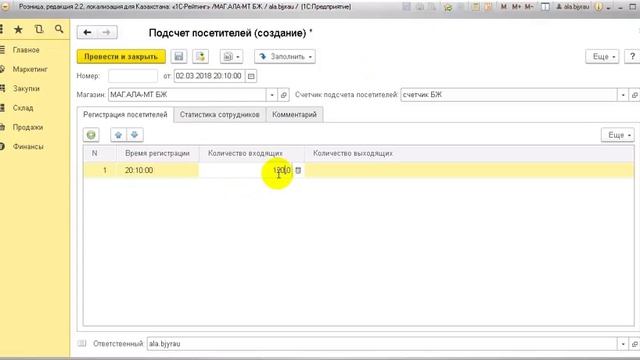640x360 pixels.
Task: Open the Финансы section
Action: (x=28, y=147)
